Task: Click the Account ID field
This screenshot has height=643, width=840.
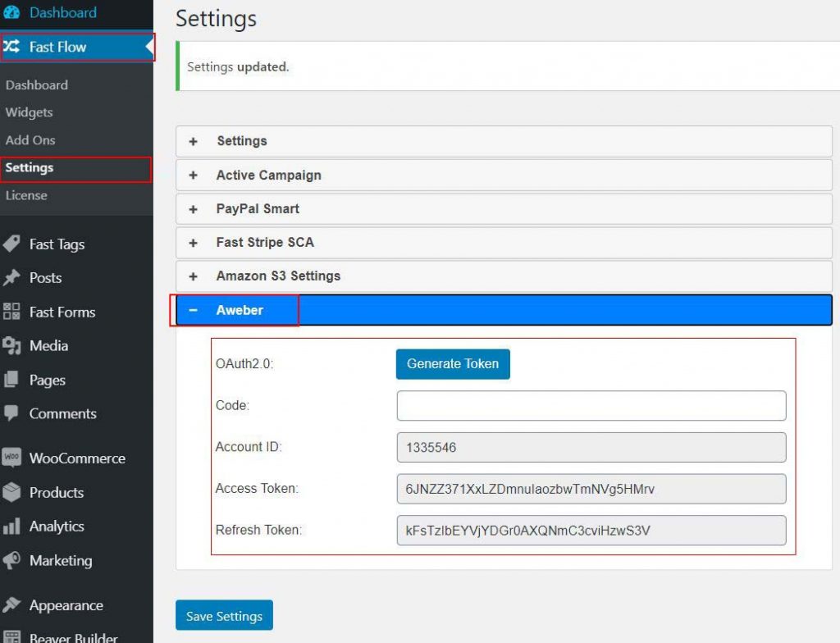Action: (591, 448)
